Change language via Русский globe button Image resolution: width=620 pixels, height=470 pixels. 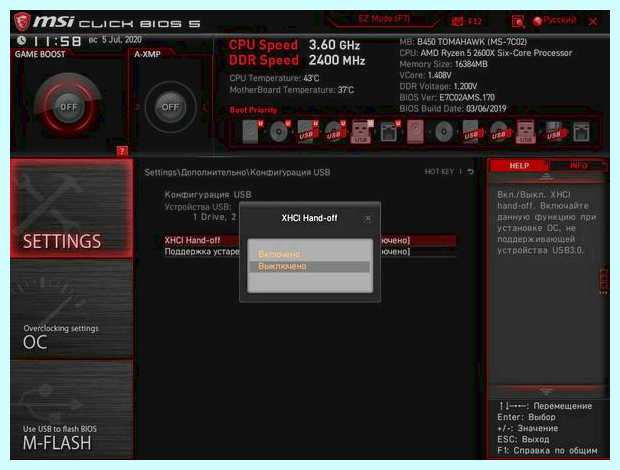click(554, 20)
